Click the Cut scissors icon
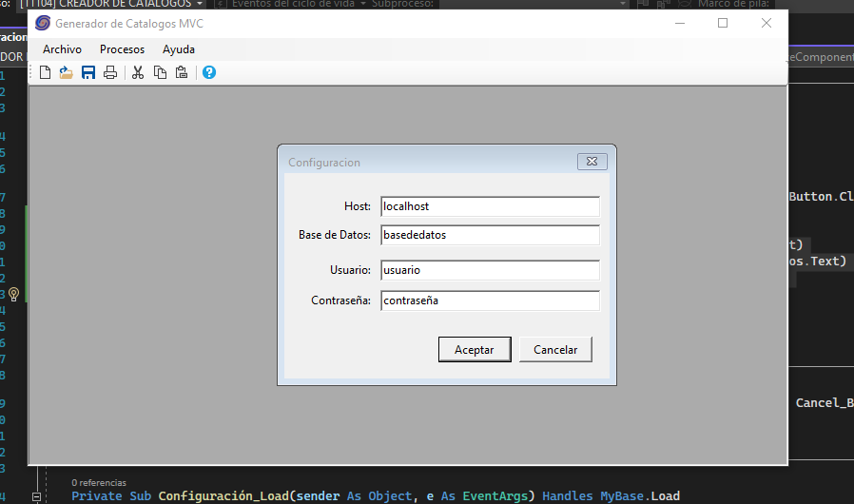854x504 pixels. (x=138, y=72)
